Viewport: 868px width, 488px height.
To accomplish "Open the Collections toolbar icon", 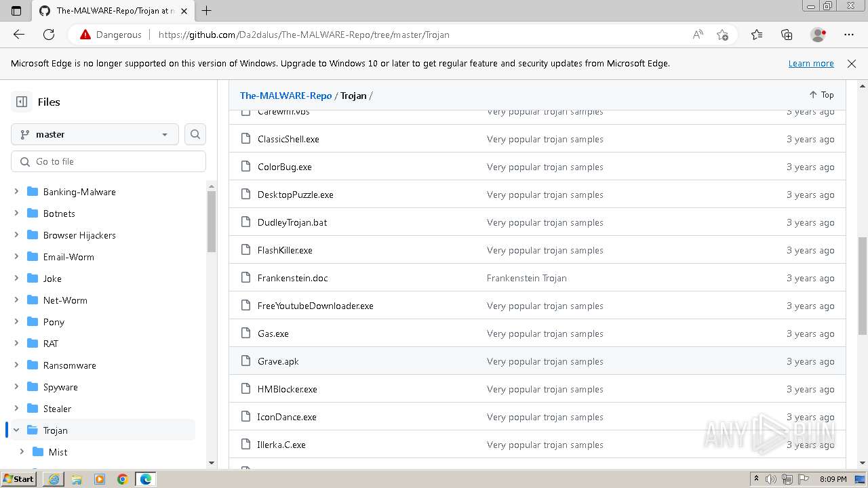I will point(787,35).
